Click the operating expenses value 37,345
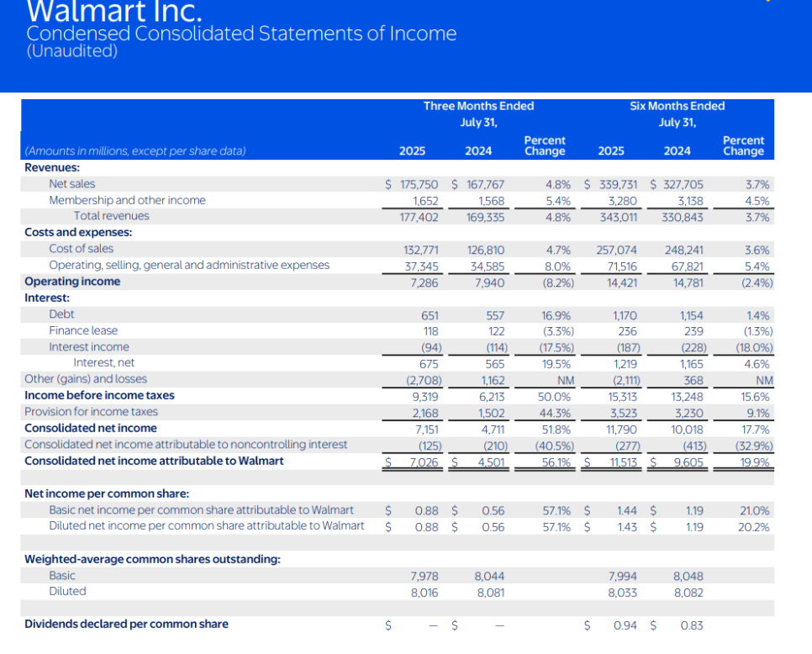 click(421, 266)
